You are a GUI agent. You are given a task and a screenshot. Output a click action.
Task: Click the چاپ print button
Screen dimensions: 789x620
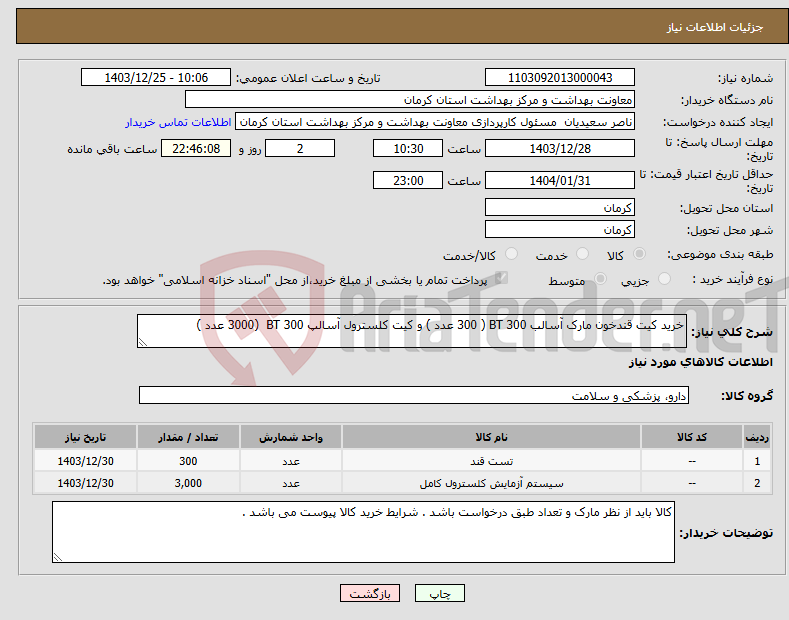coord(439,593)
